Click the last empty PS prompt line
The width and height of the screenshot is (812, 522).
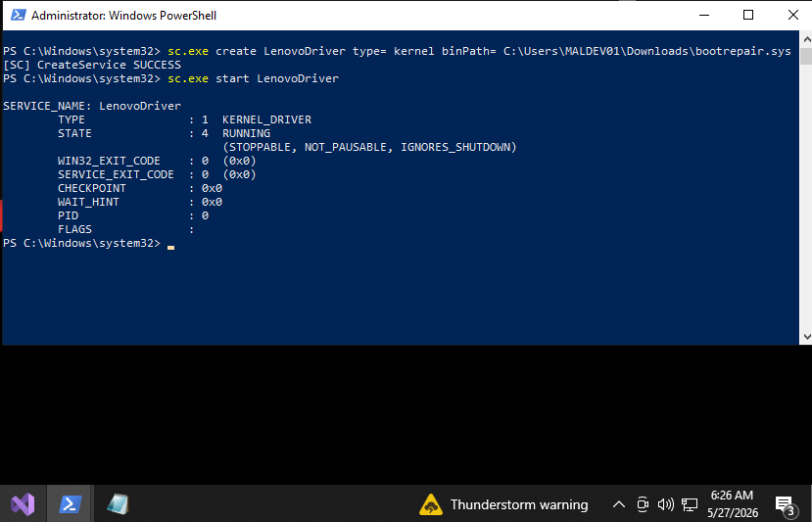(x=88, y=244)
